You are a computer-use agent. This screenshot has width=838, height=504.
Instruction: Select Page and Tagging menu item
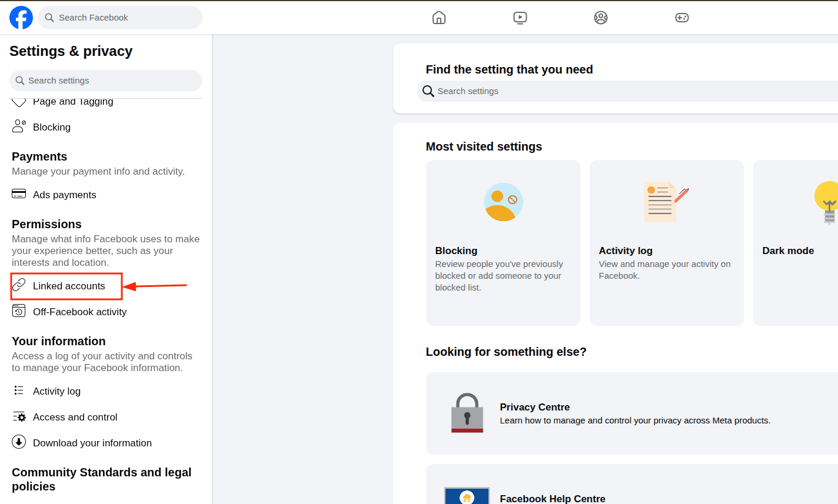click(x=73, y=102)
